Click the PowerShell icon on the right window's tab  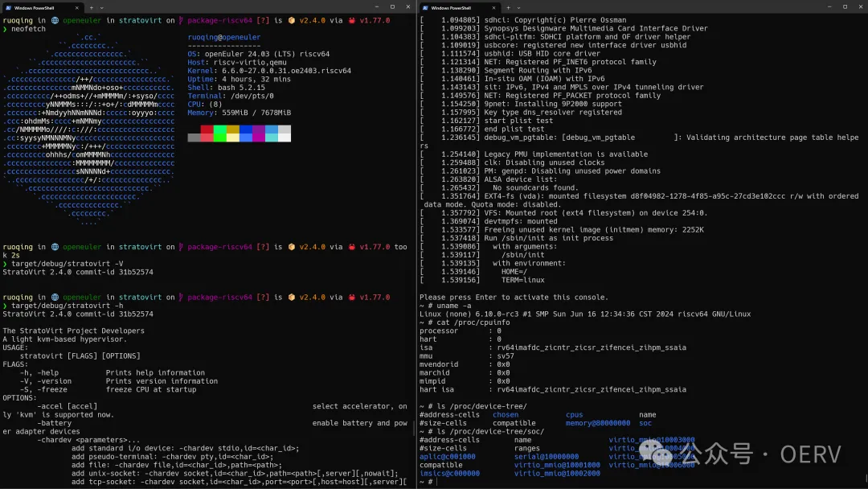(424, 7)
